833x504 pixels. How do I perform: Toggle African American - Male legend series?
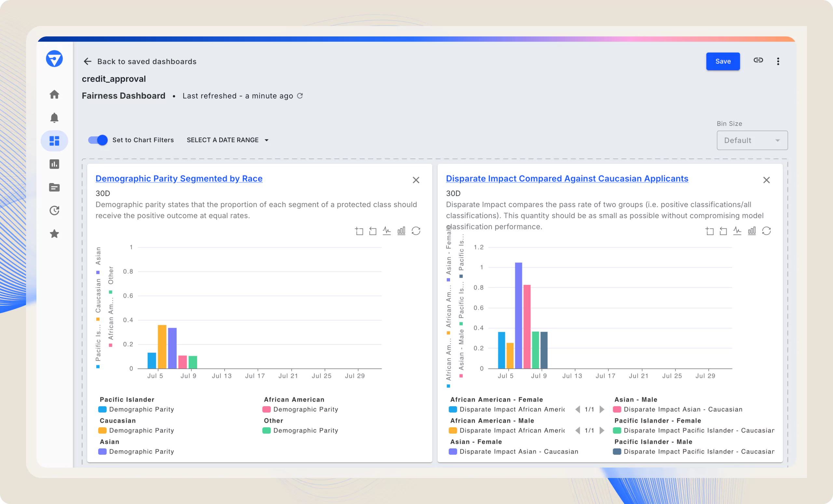[507, 431]
